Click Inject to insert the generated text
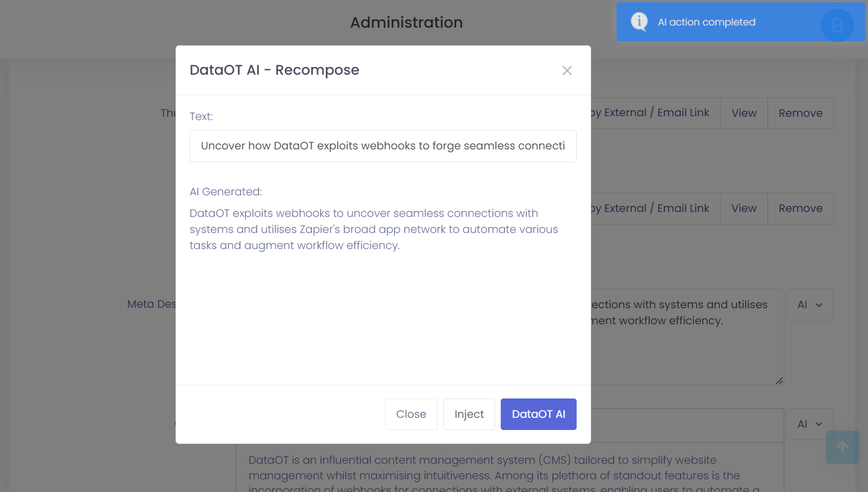 click(469, 414)
